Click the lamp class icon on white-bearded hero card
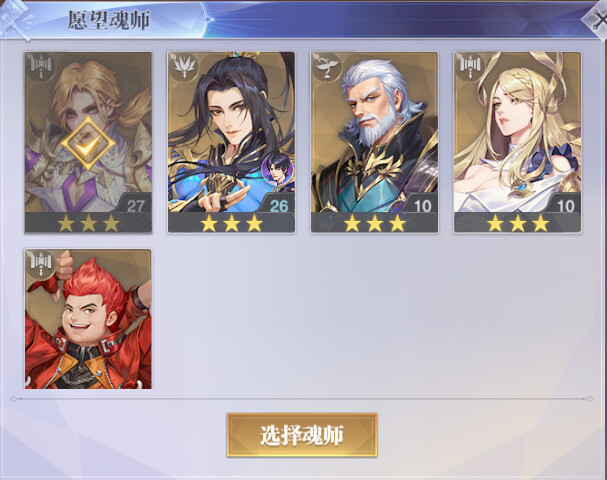The height and width of the screenshot is (480, 607). pyautogui.click(x=327, y=67)
